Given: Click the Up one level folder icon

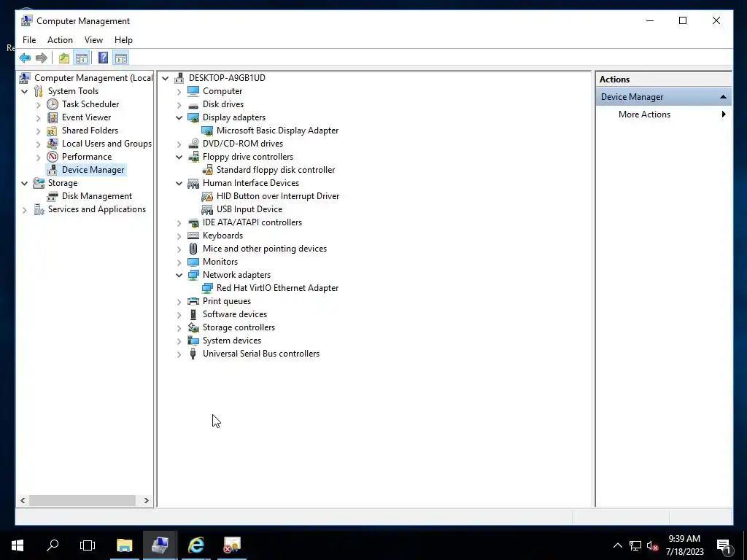Looking at the screenshot, I should click(x=64, y=58).
